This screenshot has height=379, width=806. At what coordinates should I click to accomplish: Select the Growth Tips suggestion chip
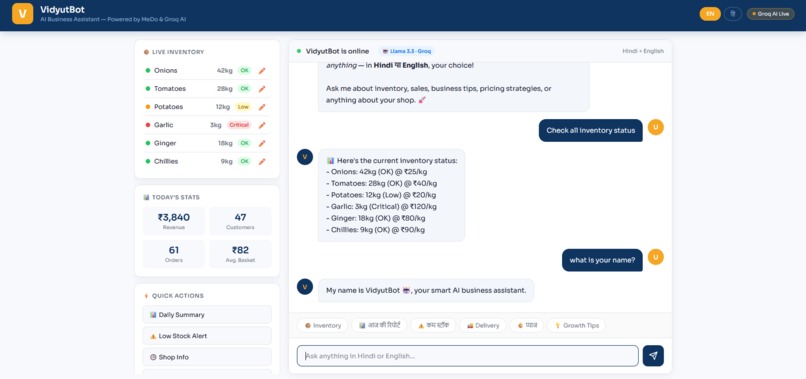(x=576, y=326)
